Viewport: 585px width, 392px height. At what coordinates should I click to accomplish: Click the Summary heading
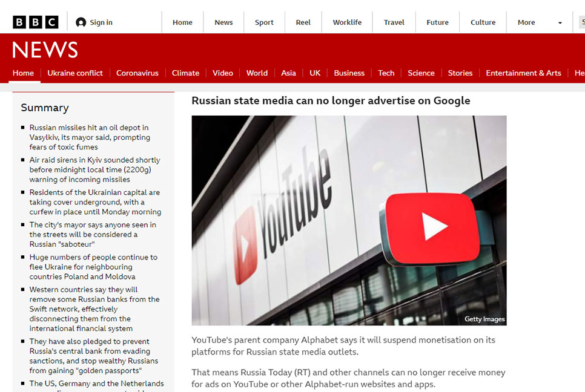(45, 108)
